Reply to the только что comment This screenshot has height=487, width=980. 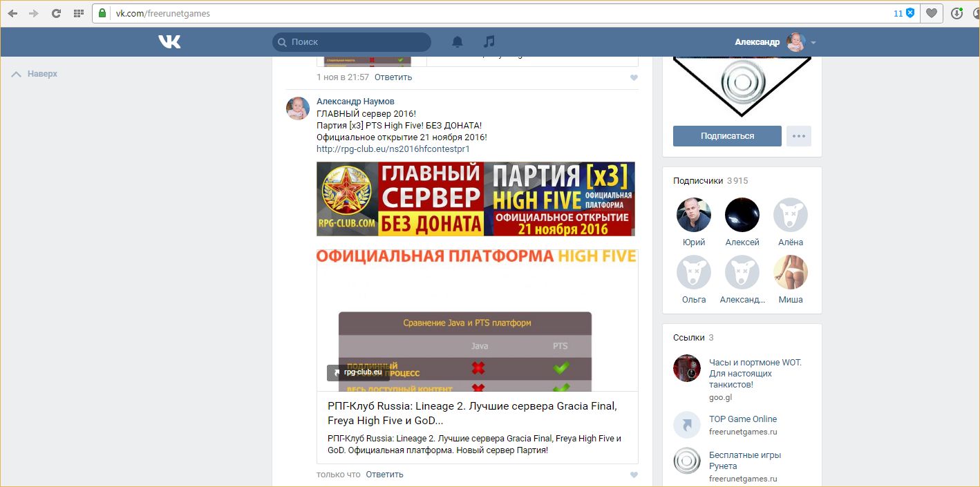[x=385, y=475]
